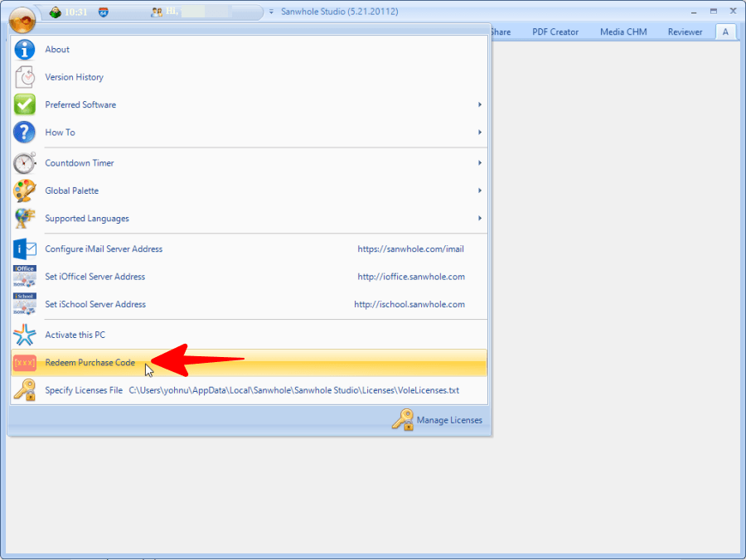Click the key and lock Manage Licenses icon
The height and width of the screenshot is (560, 746).
coord(403,420)
